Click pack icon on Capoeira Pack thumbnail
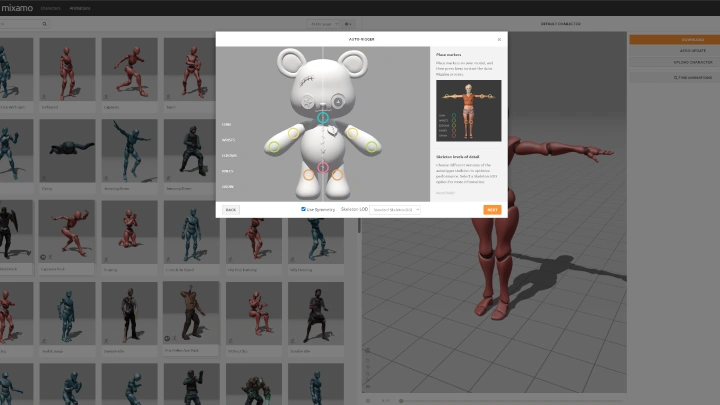 click(43, 258)
